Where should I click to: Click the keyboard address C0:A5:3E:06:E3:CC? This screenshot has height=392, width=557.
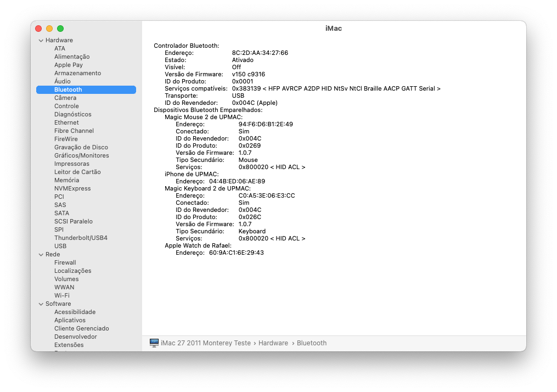[x=267, y=195]
